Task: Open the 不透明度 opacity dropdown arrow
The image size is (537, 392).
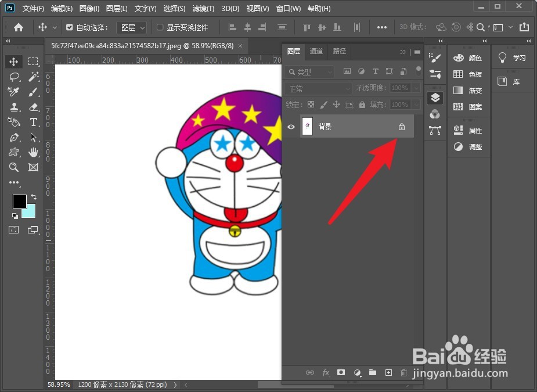Action: pos(416,88)
